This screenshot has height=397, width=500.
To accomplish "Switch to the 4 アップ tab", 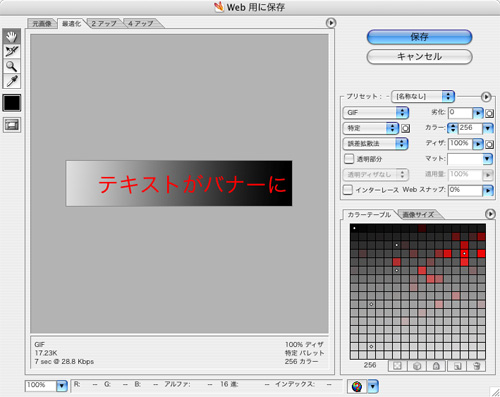I will [141, 23].
